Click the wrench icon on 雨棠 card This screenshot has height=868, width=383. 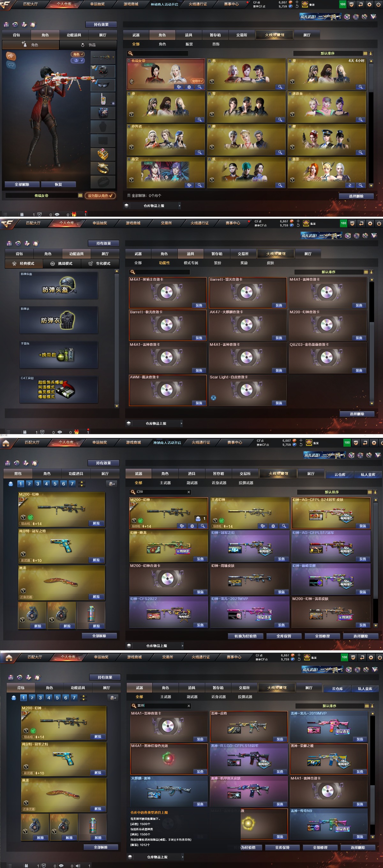pos(189,185)
